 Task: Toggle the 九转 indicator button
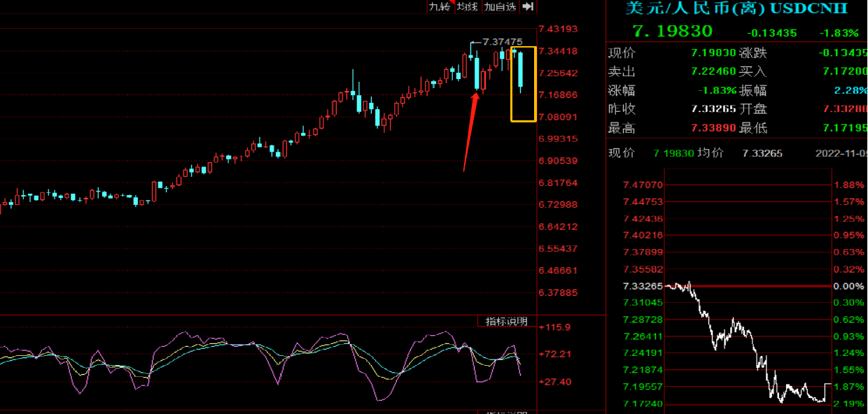click(440, 7)
